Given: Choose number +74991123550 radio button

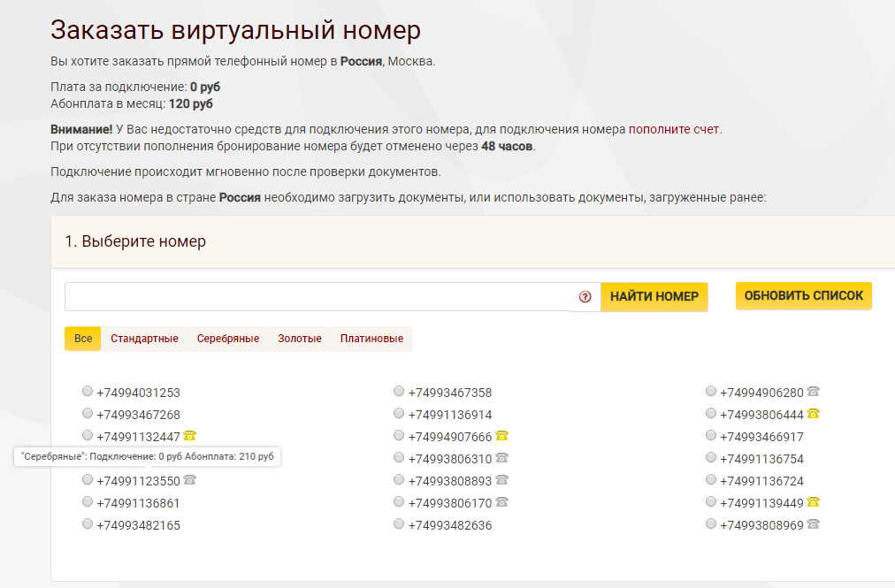Looking at the screenshot, I should (x=88, y=479).
